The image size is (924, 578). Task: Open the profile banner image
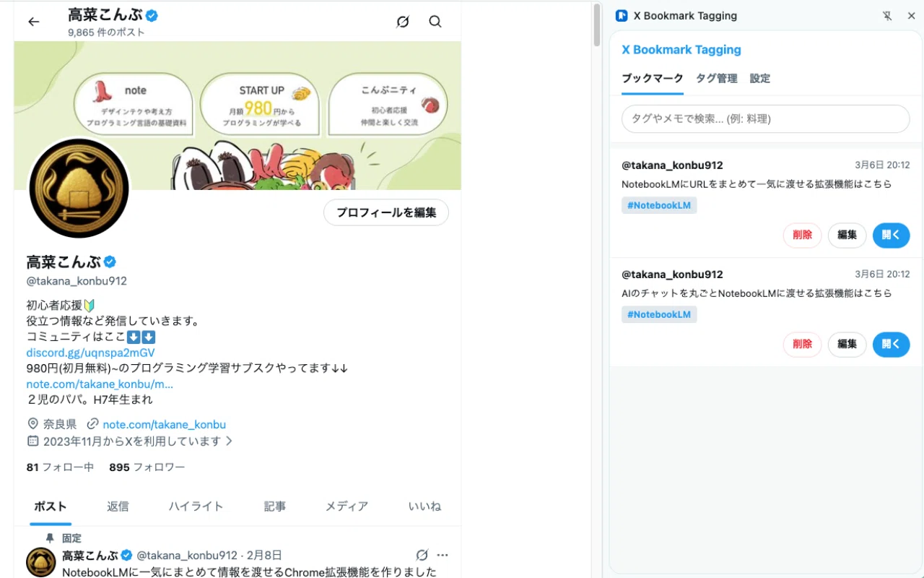pyautogui.click(x=237, y=116)
